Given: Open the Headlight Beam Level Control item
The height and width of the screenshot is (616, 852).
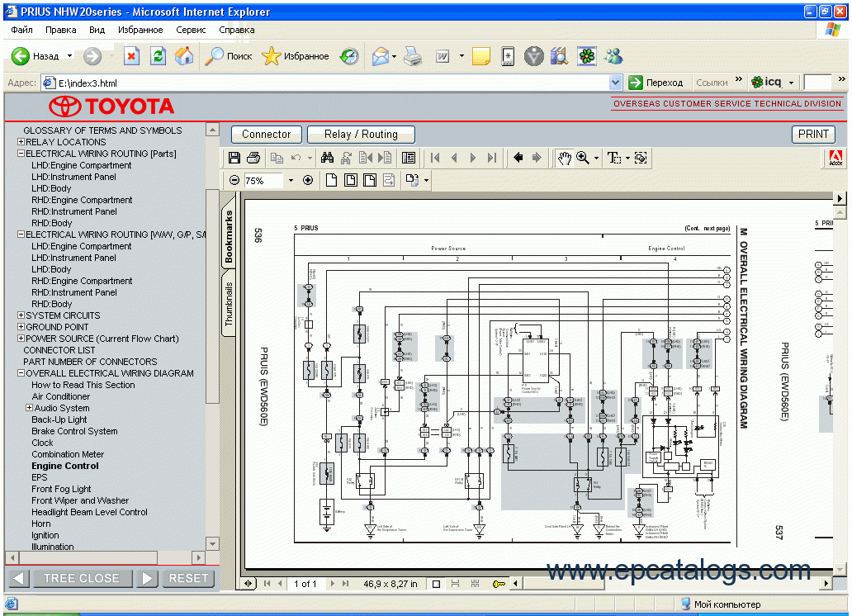Looking at the screenshot, I should pyautogui.click(x=89, y=512).
